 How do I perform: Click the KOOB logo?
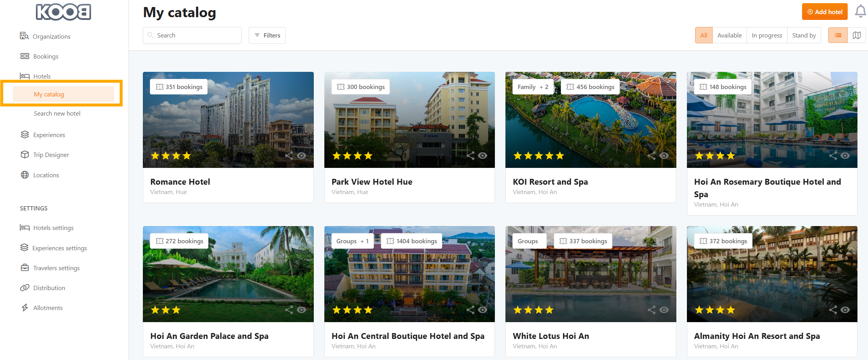click(64, 12)
